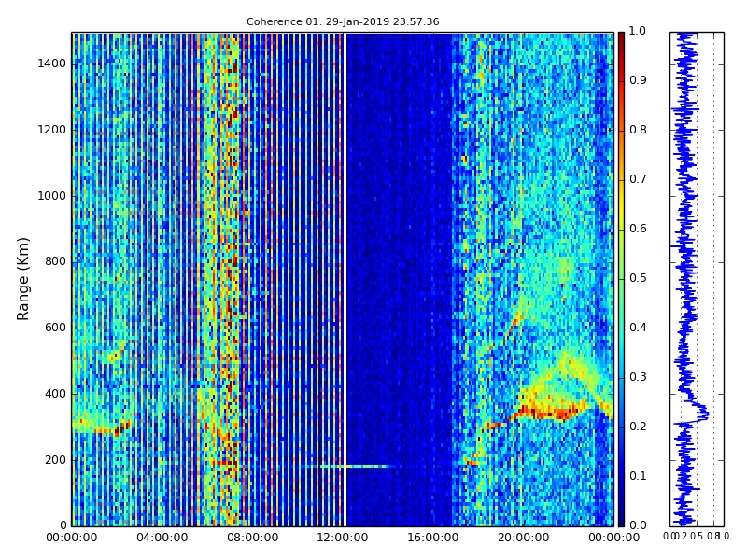
Task: Click the 1000 range tick label
Action: [52, 196]
